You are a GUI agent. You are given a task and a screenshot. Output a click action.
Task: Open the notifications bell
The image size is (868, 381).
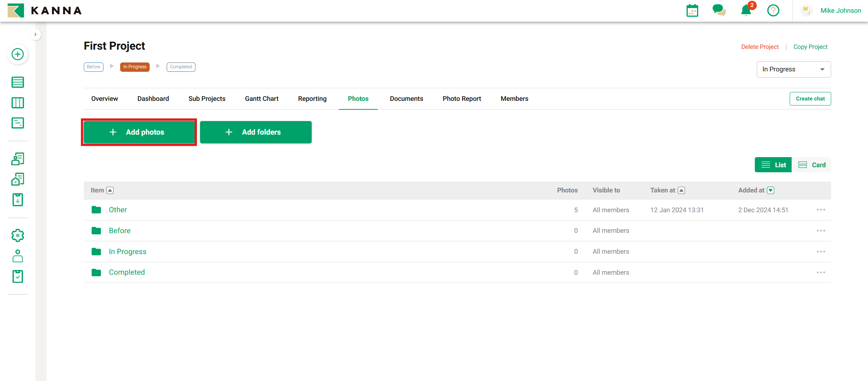pos(746,10)
